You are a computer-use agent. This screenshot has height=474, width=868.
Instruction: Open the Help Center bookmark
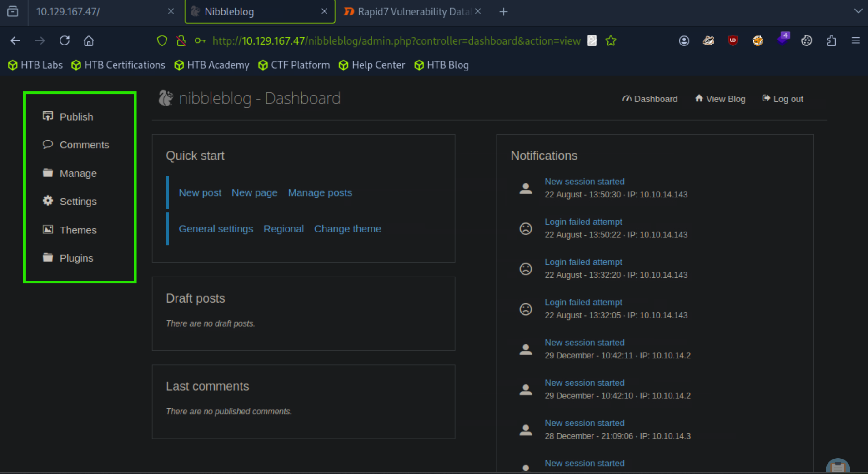[x=372, y=65]
